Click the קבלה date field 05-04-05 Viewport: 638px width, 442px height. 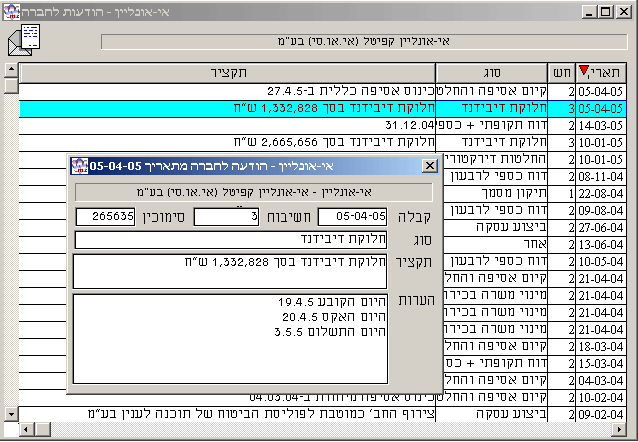(352, 217)
